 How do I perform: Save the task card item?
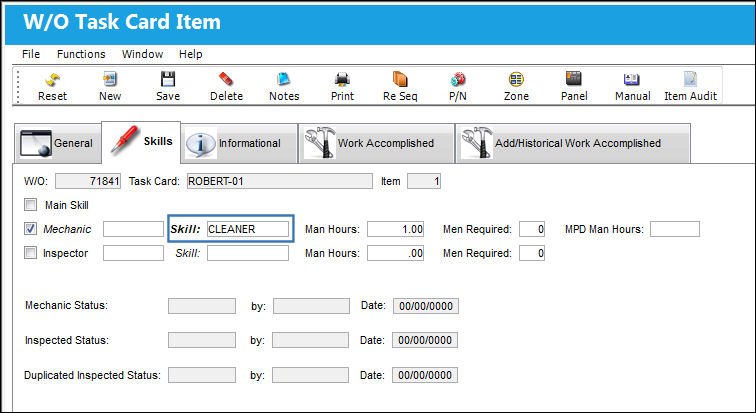[x=168, y=86]
